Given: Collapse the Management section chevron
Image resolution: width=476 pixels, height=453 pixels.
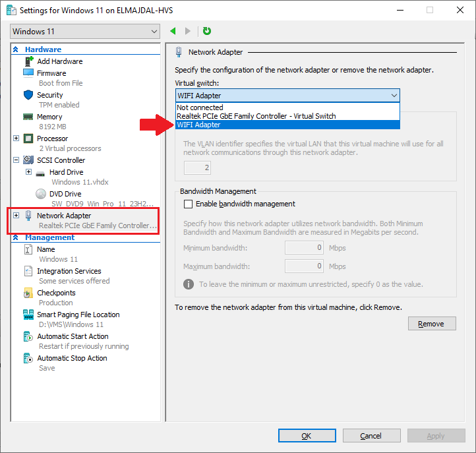Looking at the screenshot, I should (16, 237).
